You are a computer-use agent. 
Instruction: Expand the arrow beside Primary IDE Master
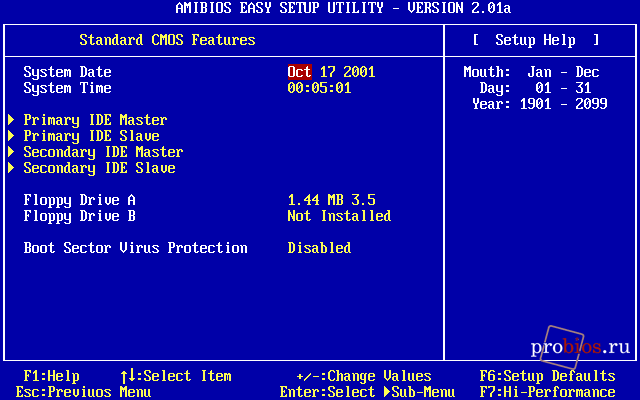tap(11, 120)
